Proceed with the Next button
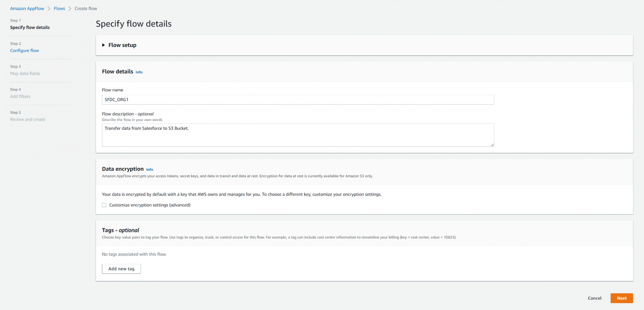The image size is (644, 310). (x=621, y=298)
